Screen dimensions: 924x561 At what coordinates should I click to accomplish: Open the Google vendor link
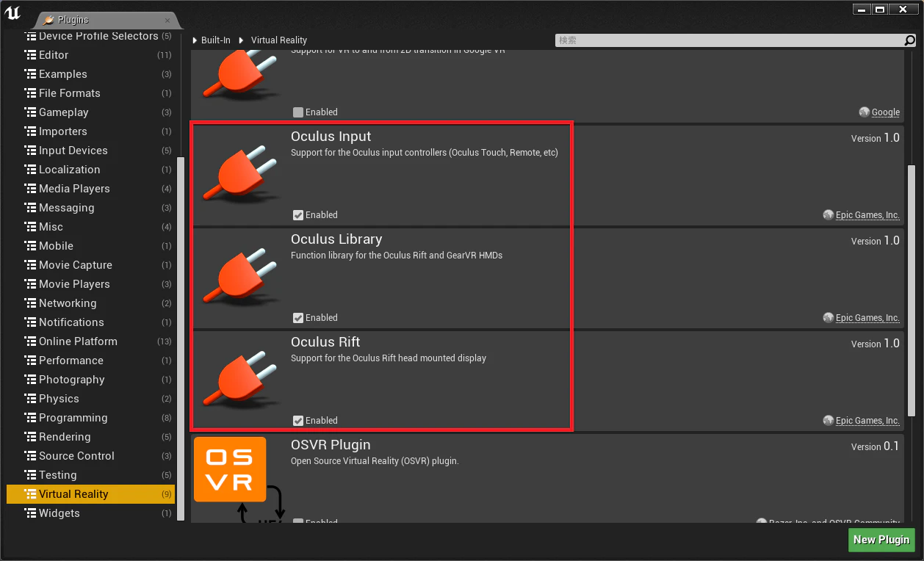(x=886, y=112)
